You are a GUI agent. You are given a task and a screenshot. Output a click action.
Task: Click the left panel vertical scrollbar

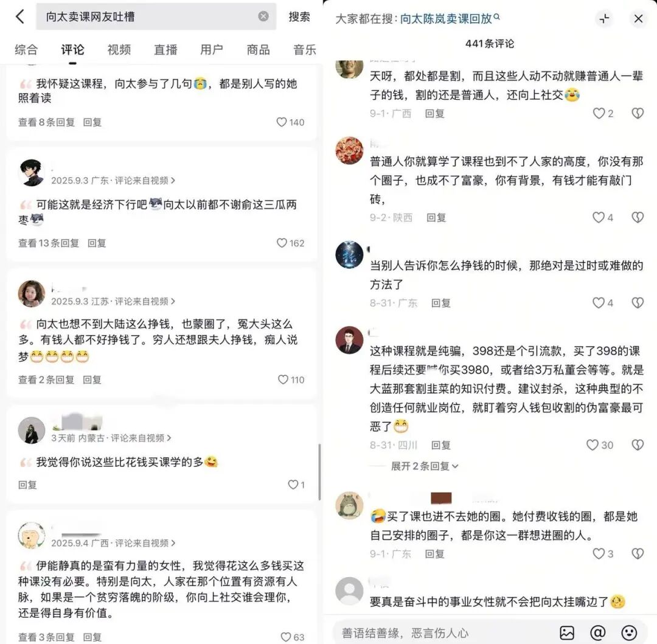[320, 472]
